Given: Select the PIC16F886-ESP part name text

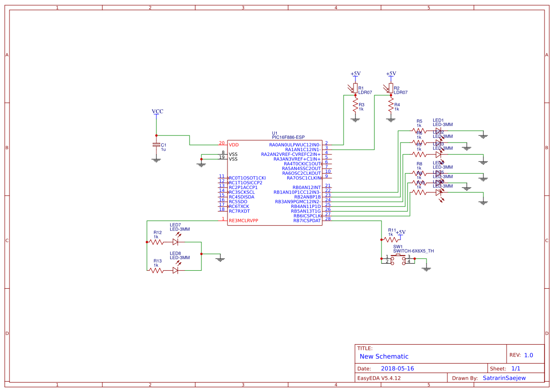Looking at the screenshot, I should (288, 137).
